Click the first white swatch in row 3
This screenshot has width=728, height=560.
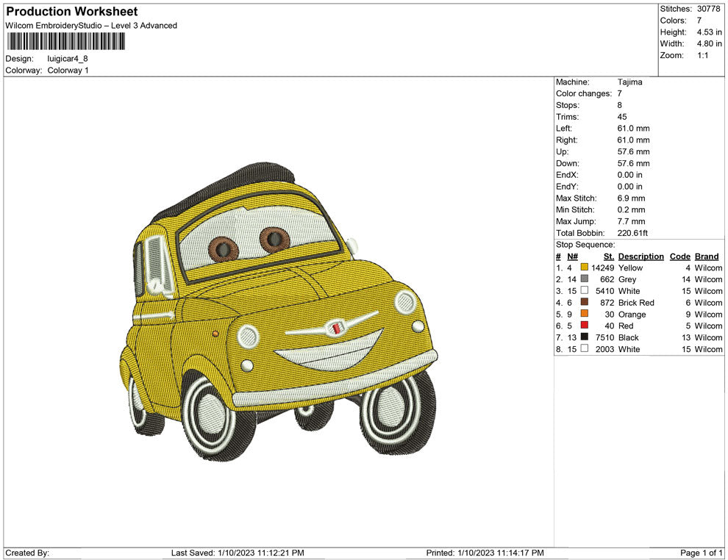(585, 291)
